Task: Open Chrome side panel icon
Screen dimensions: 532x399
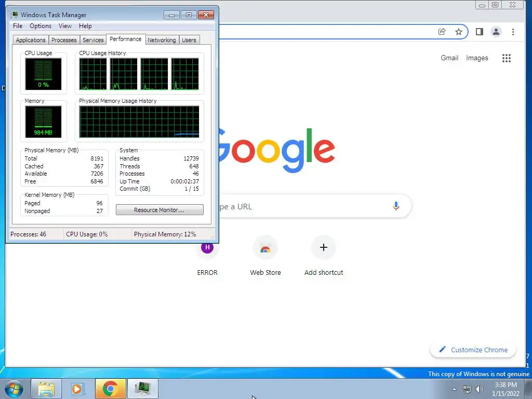Action: 480,32
